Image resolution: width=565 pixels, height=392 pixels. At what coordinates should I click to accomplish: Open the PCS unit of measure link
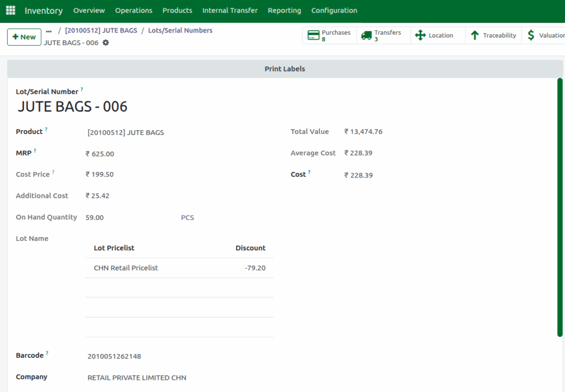[x=187, y=217]
